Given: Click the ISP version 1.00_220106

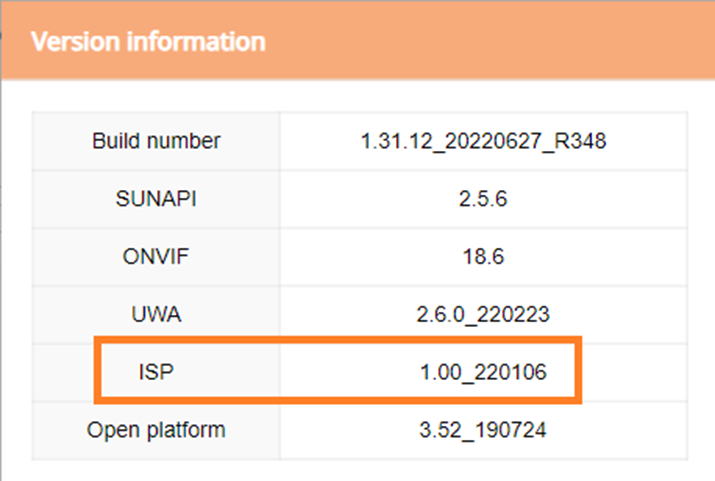Looking at the screenshot, I should [483, 373].
